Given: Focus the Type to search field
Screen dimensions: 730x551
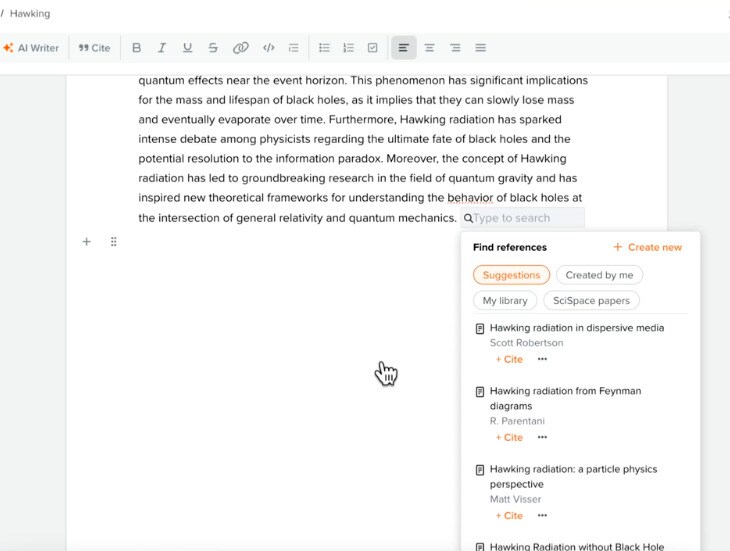Looking at the screenshot, I should [x=523, y=218].
